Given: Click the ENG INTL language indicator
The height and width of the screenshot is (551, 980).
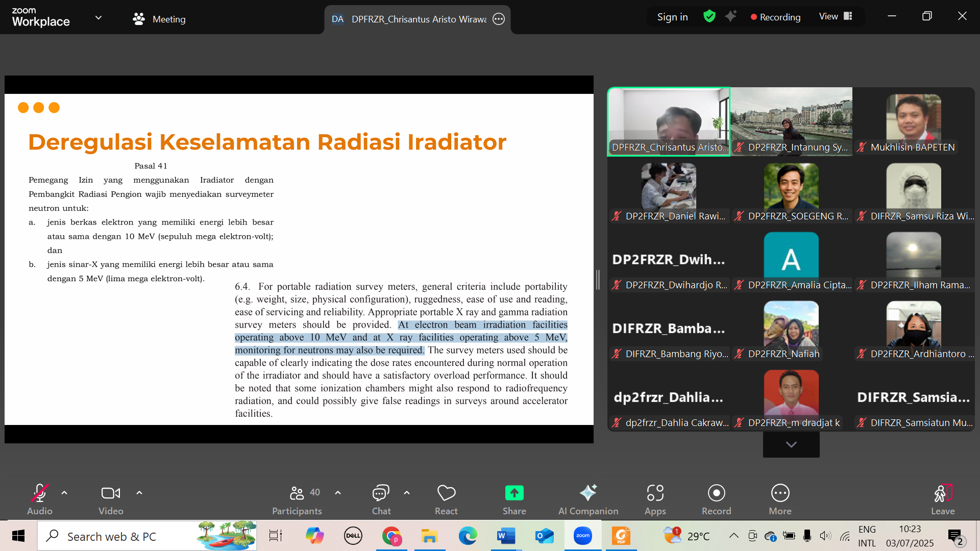Looking at the screenshot, I should coord(867,536).
